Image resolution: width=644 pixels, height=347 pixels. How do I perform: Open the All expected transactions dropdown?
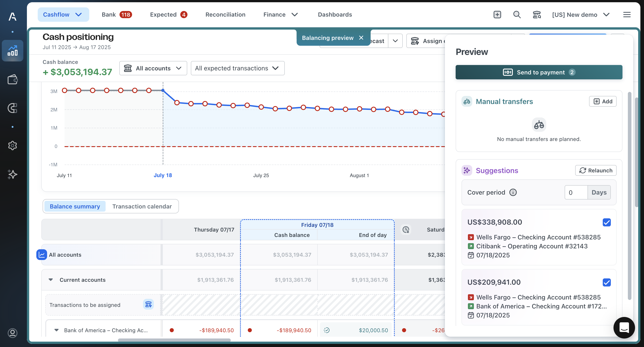[x=237, y=68]
